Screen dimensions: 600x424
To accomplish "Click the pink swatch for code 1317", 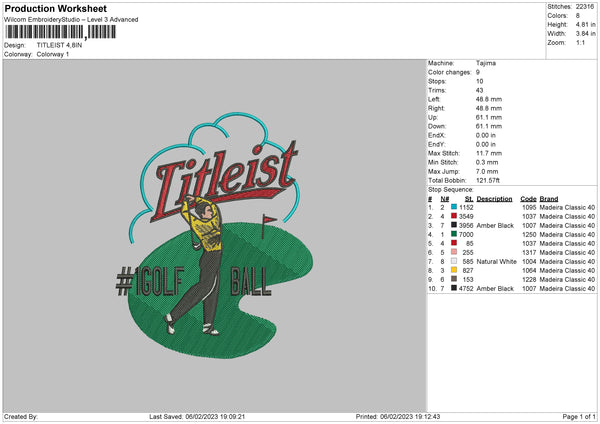I will point(454,252).
